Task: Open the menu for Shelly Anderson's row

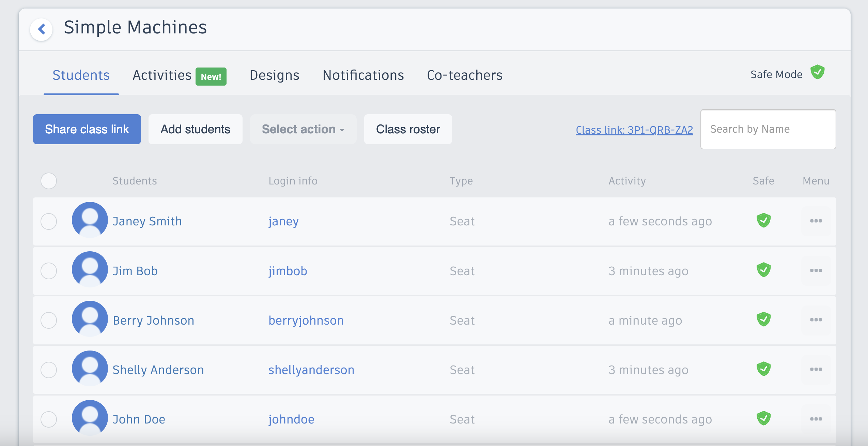Action: [x=816, y=369]
